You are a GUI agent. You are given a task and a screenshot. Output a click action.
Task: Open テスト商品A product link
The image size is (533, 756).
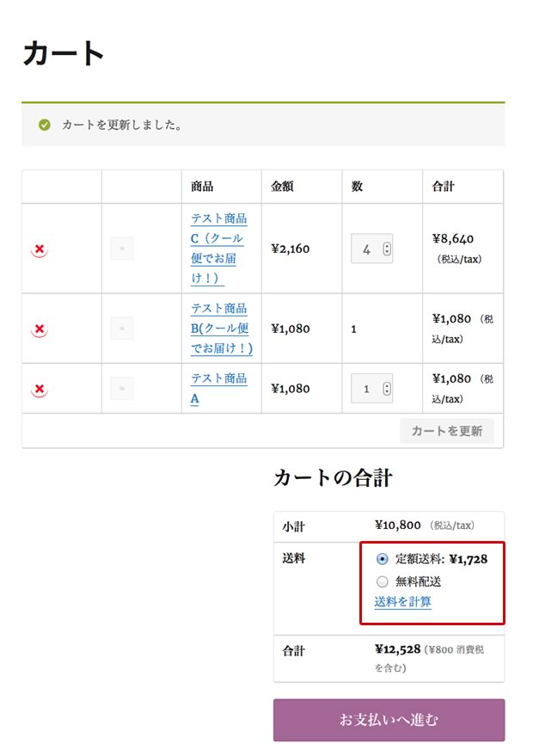(218, 389)
